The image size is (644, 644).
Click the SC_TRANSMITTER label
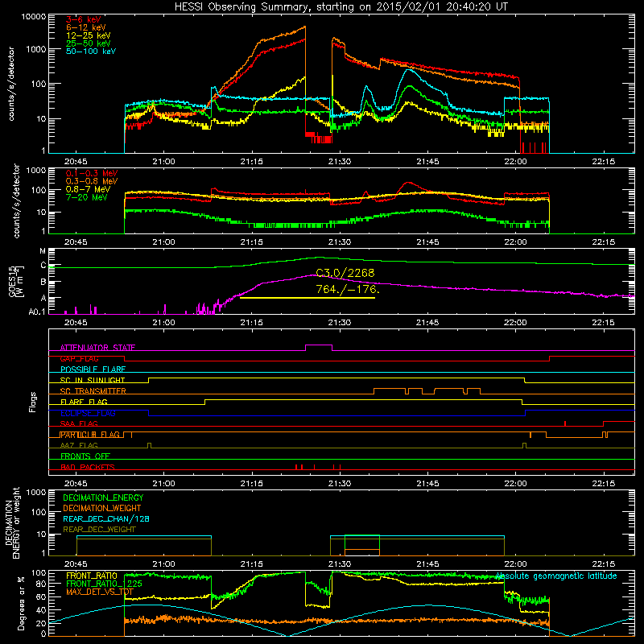point(93,391)
